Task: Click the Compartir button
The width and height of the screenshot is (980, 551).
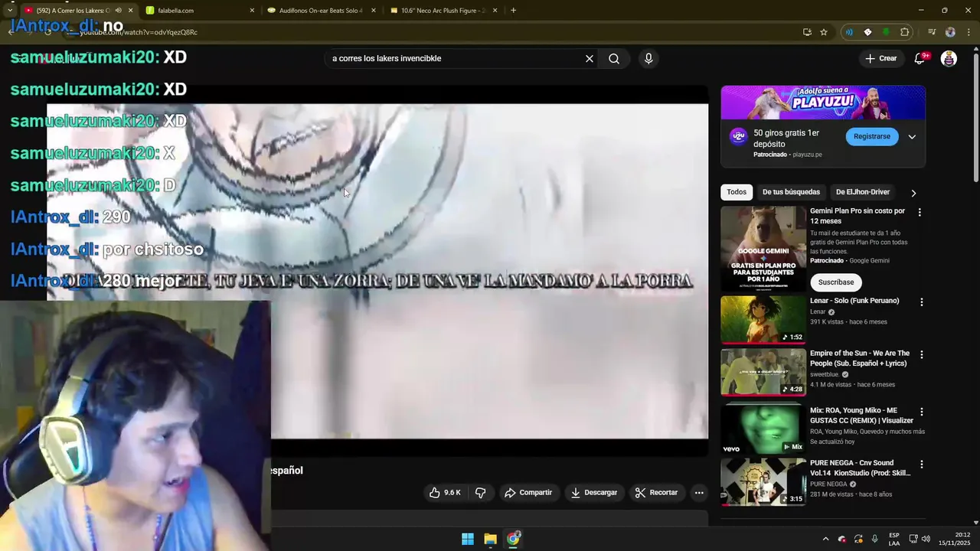Action: click(x=528, y=493)
